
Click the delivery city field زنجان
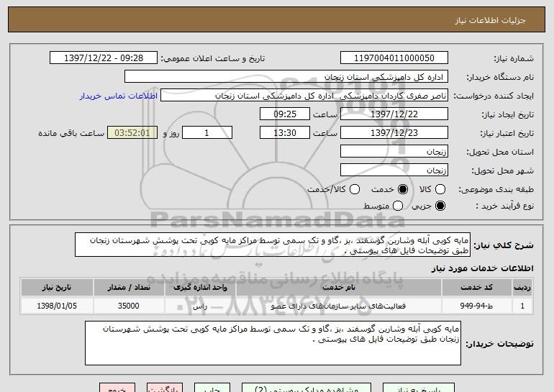[x=394, y=170]
